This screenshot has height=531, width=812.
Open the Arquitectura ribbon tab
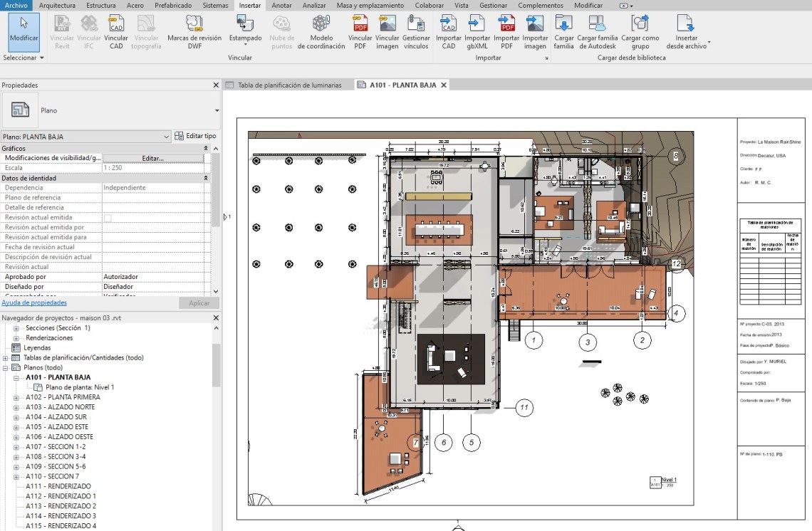tap(57, 5)
